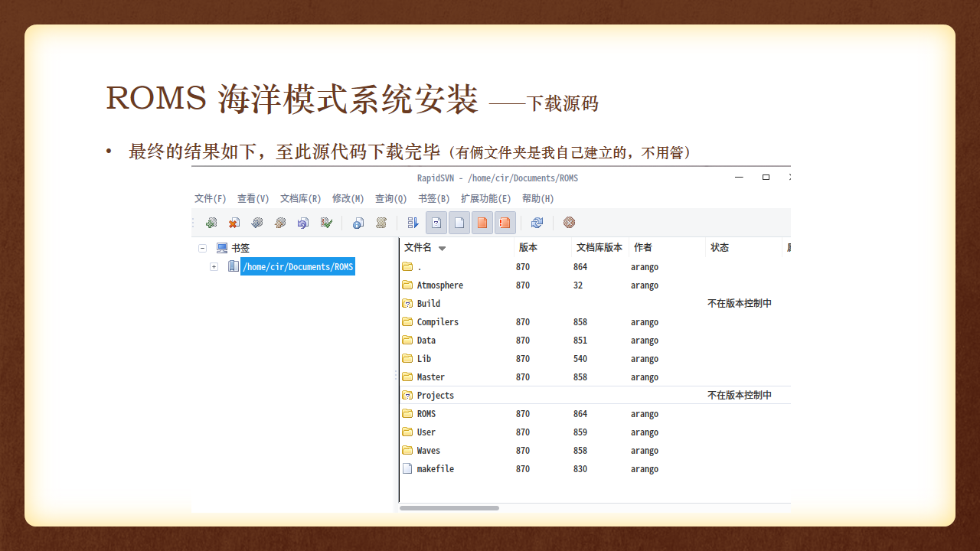980x551 pixels.
Task: Click 不在版本控制中 status in Projects row
Action: pos(740,395)
